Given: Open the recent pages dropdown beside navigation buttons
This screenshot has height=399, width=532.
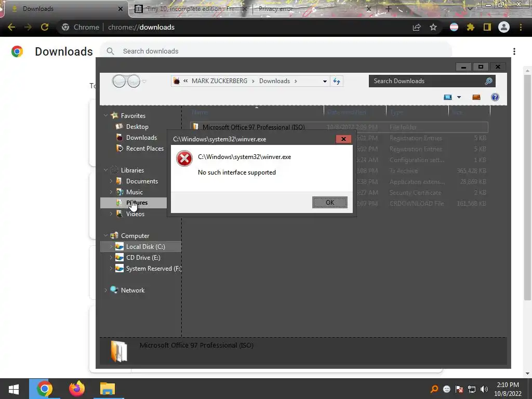Looking at the screenshot, I should [144, 82].
